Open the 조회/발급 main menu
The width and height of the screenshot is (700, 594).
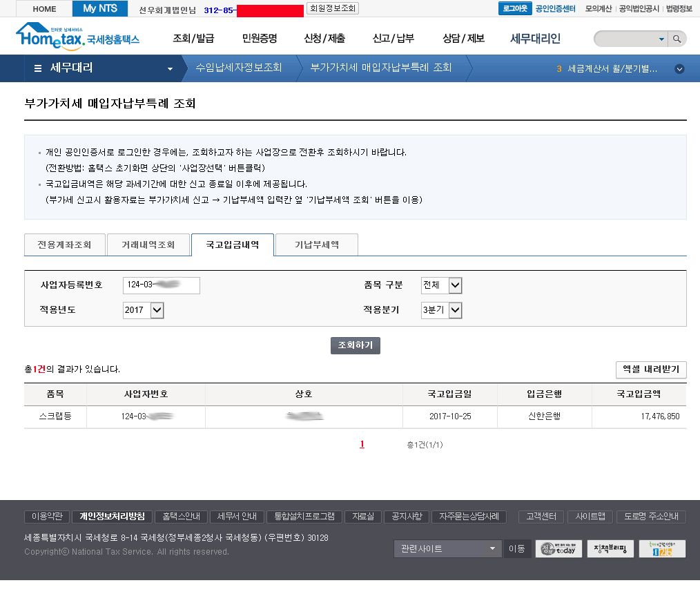193,39
